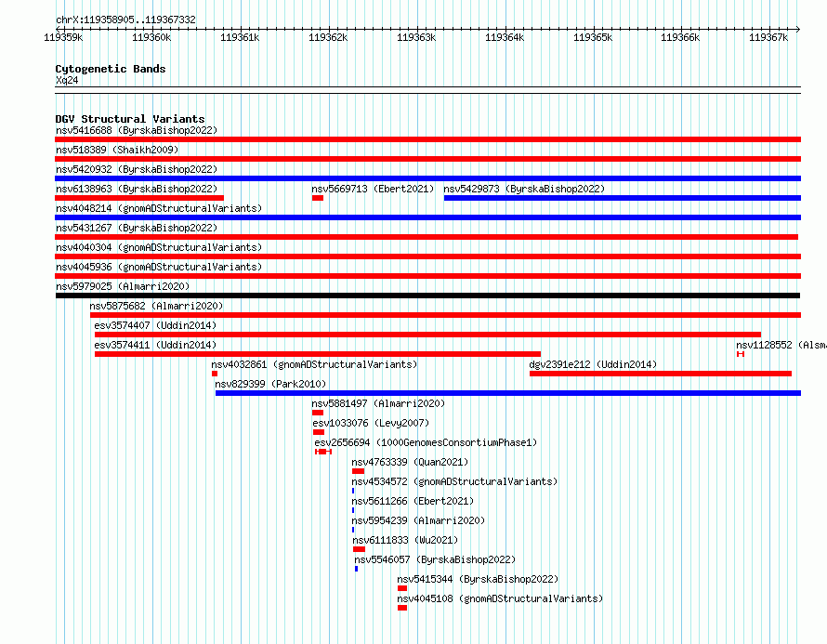This screenshot has width=827, height=644.
Task: Click nsv6138963 (ByrskaBishop2022) label
Action: [x=137, y=189]
